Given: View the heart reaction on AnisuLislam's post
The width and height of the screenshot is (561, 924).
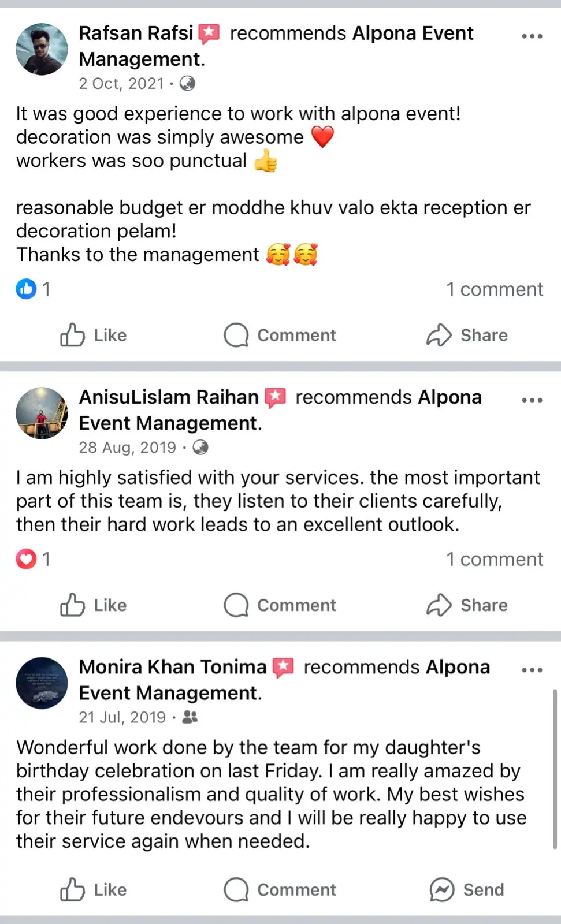Looking at the screenshot, I should click(26, 559).
